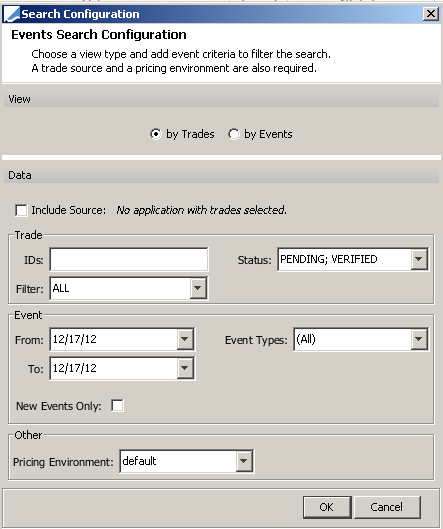Click the Filter field showing ALL
The height and width of the screenshot is (529, 443).
pos(120,288)
